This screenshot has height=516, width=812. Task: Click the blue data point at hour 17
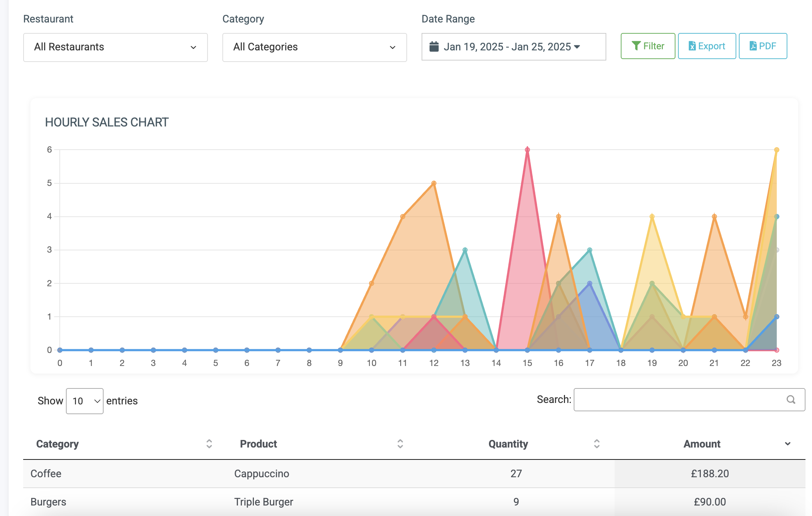(590, 283)
